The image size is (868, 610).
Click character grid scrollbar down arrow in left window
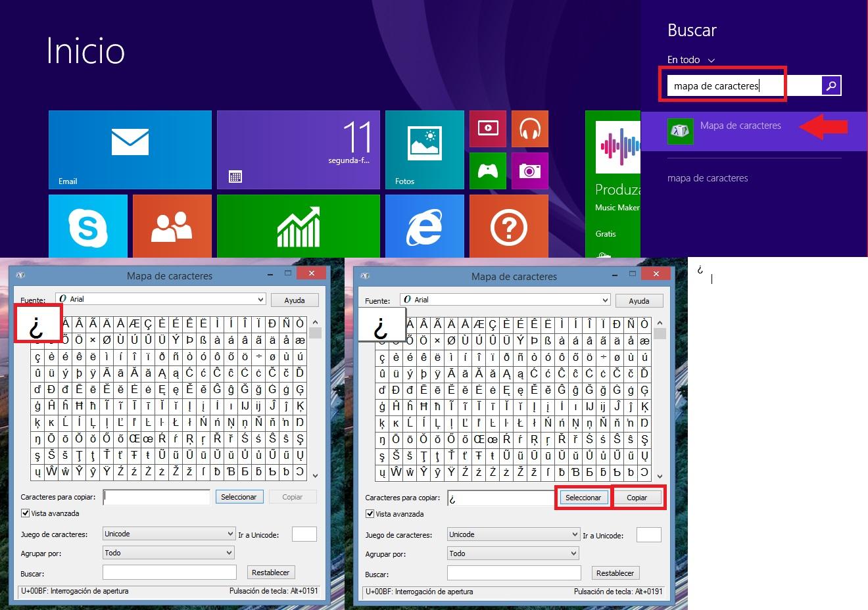coord(315,475)
